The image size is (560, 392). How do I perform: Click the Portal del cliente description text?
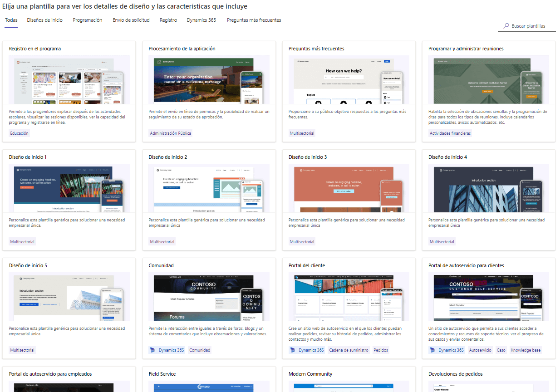345,334
